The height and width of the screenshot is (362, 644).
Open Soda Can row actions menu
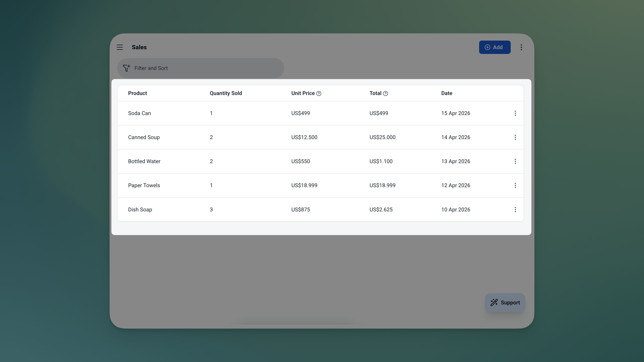pos(515,113)
